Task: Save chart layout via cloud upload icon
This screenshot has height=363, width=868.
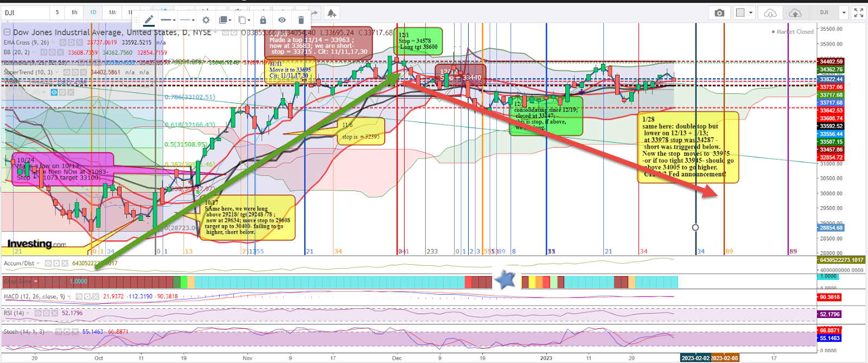Action: point(795,12)
